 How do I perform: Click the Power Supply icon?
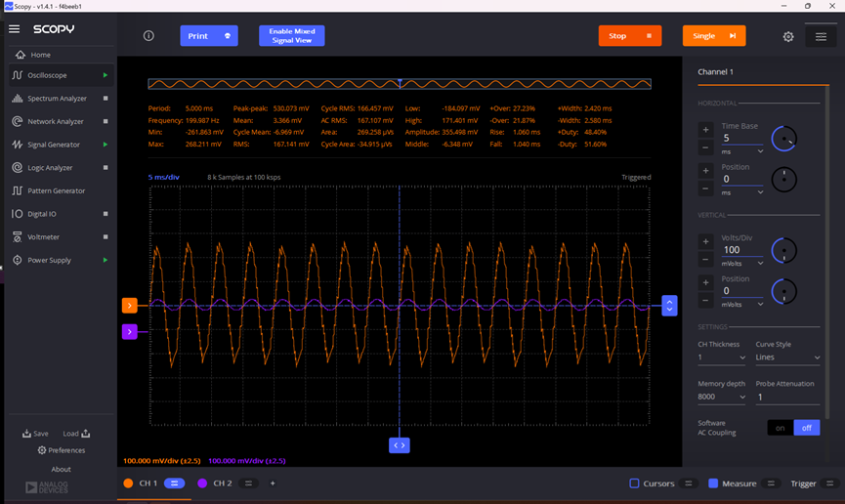point(18,261)
